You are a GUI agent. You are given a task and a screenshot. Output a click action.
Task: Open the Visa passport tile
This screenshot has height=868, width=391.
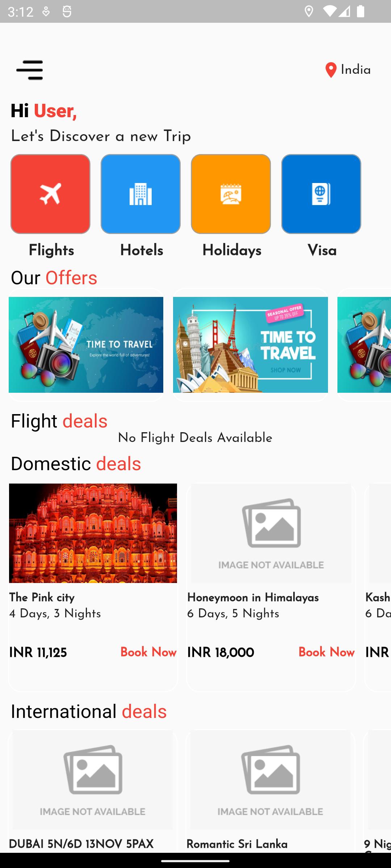coord(321,194)
